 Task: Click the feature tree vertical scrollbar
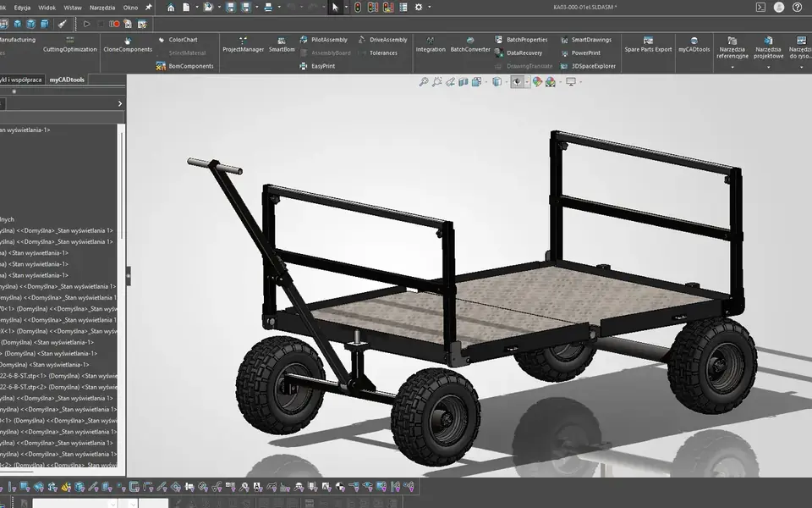[122, 185]
